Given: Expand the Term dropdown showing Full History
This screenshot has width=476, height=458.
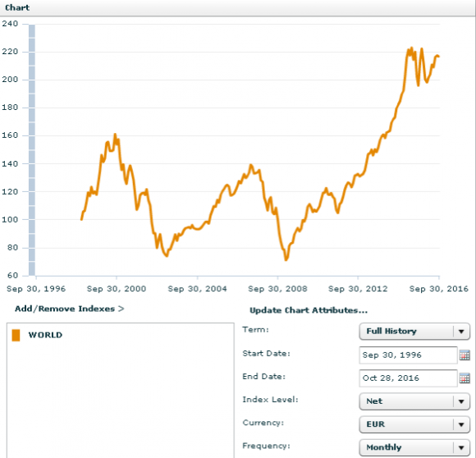Looking at the screenshot, I should 414,331.
